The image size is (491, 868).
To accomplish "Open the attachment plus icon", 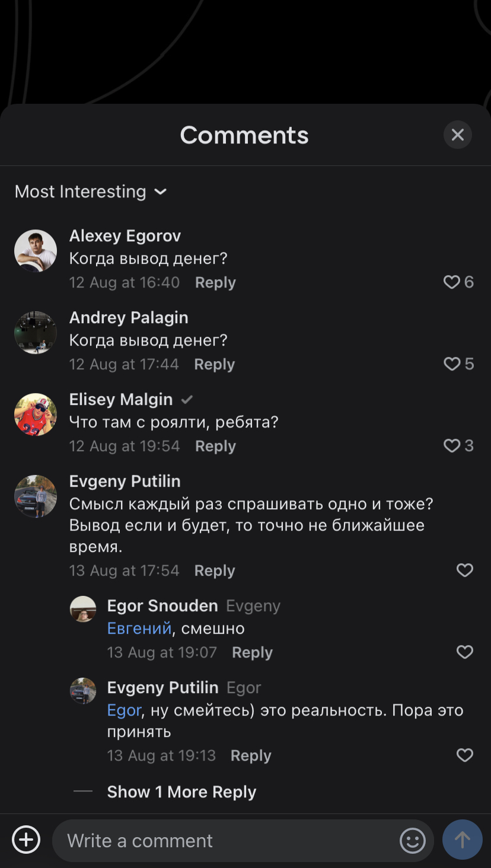I will (x=26, y=840).
